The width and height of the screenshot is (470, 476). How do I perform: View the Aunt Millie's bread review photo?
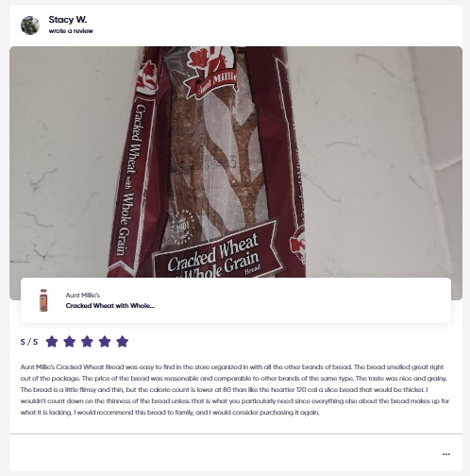(x=236, y=161)
